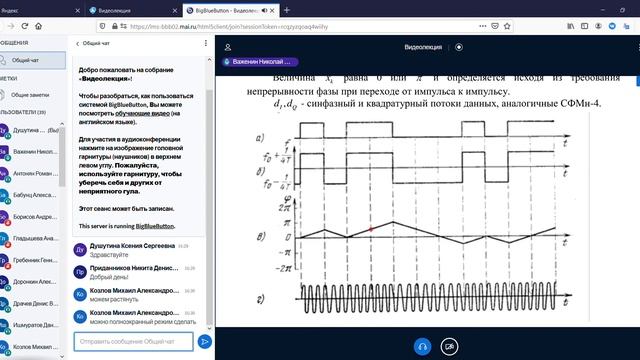This screenshot has width=640, height=360.
Task: Open Общий чат in the sidebar
Action: (x=33, y=60)
